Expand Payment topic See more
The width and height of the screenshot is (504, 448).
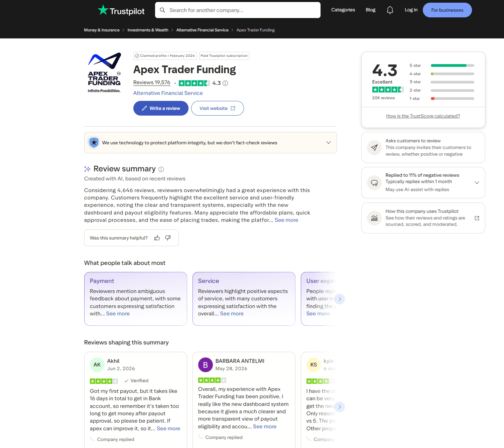pyautogui.click(x=118, y=314)
